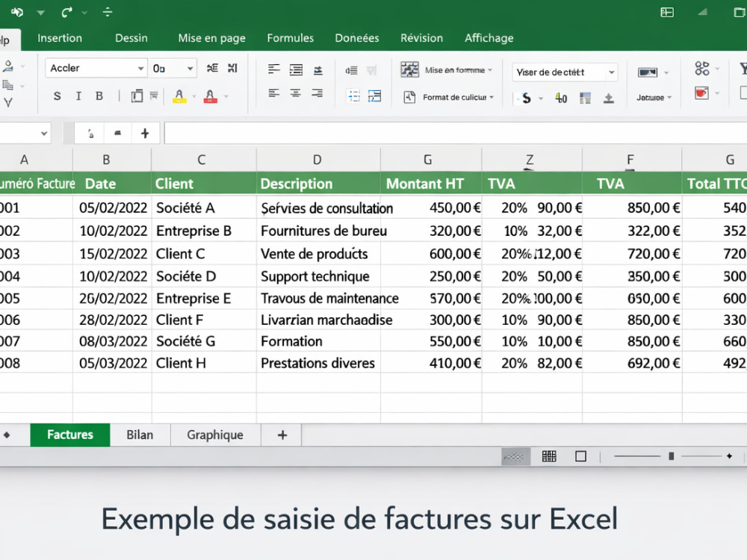Image resolution: width=747 pixels, height=560 pixels.
Task: Click the Montant HT header cell
Action: click(431, 184)
